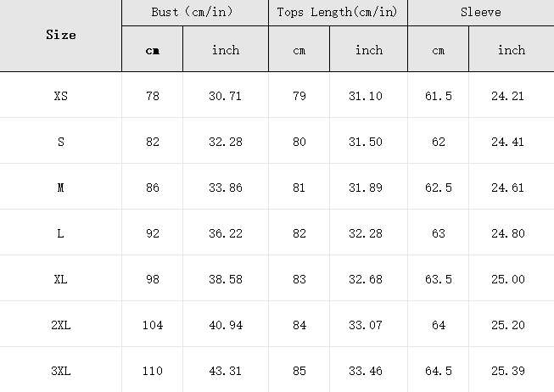Click the sleeve inch value 25.00

[507, 279]
